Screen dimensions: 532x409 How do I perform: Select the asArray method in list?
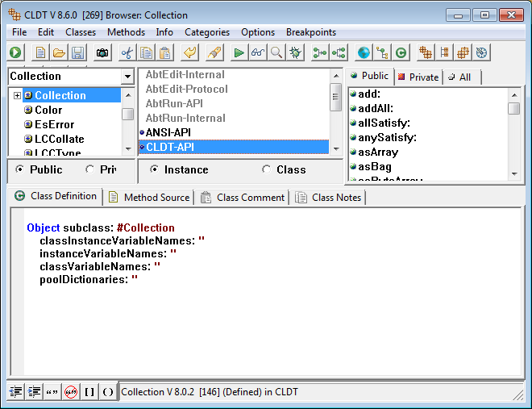pos(378,152)
